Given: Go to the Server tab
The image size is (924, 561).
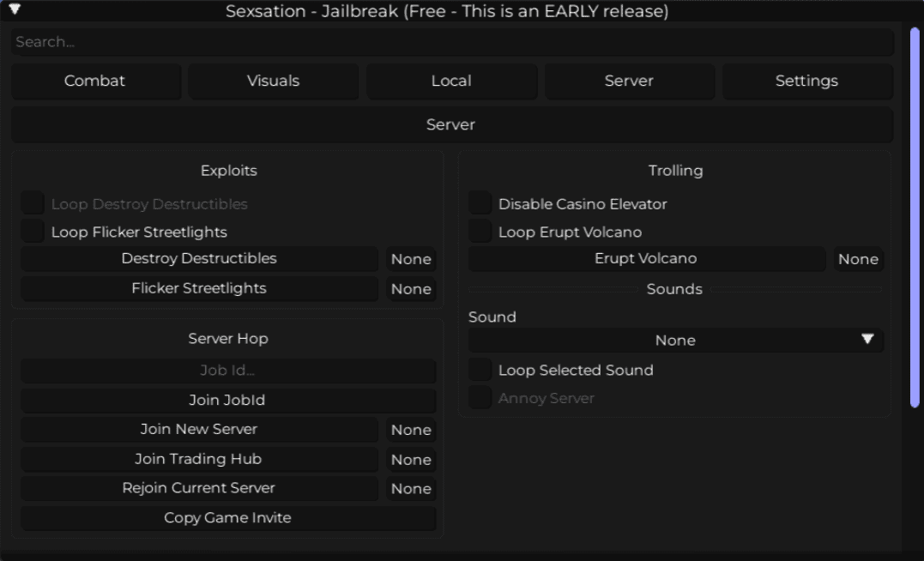Looking at the screenshot, I should pyautogui.click(x=630, y=81).
